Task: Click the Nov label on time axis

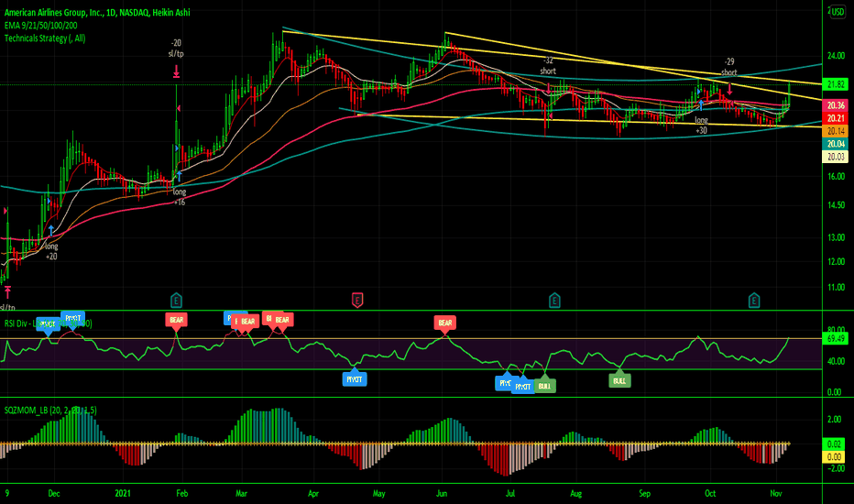Action: (776, 494)
